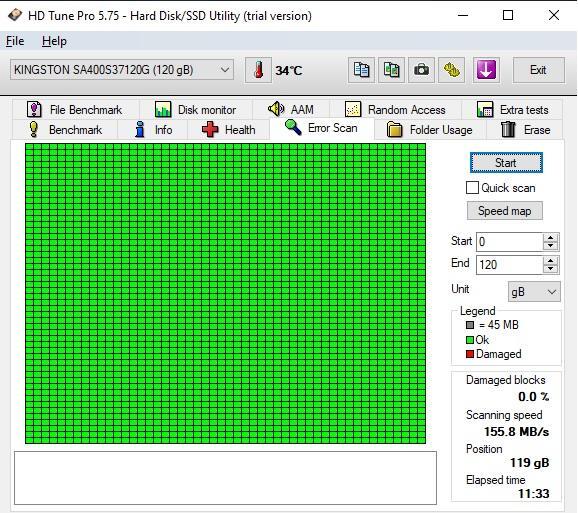The width and height of the screenshot is (578, 513).
Task: Click the copy text to clipboard icon
Action: (361, 70)
